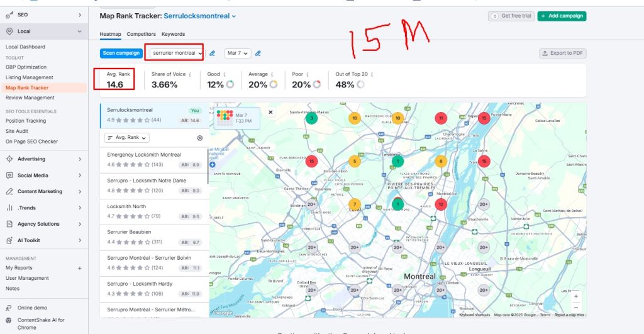Image resolution: width=644 pixels, height=334 pixels.
Task: Click the red rank 11 map pin
Action: click(441, 118)
